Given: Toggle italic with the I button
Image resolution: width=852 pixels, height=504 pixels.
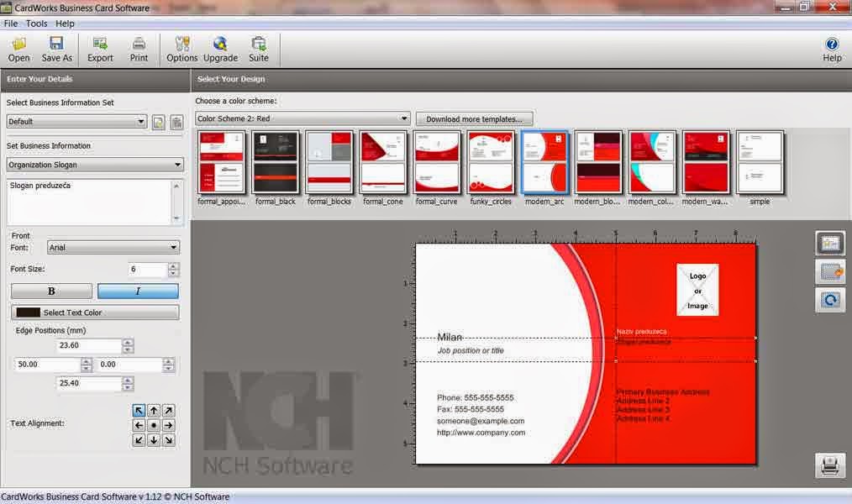Looking at the screenshot, I should 138,291.
